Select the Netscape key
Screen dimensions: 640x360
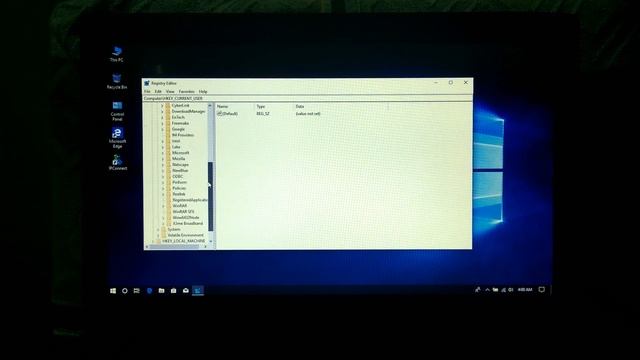point(180,165)
